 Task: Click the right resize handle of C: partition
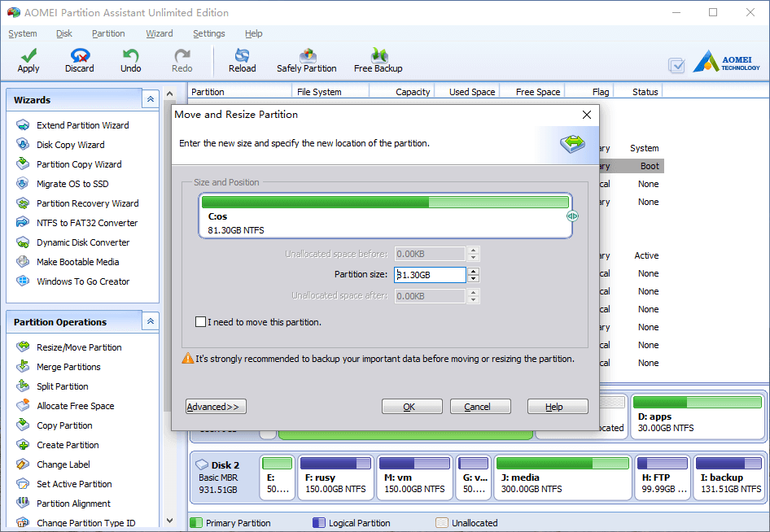click(x=572, y=216)
